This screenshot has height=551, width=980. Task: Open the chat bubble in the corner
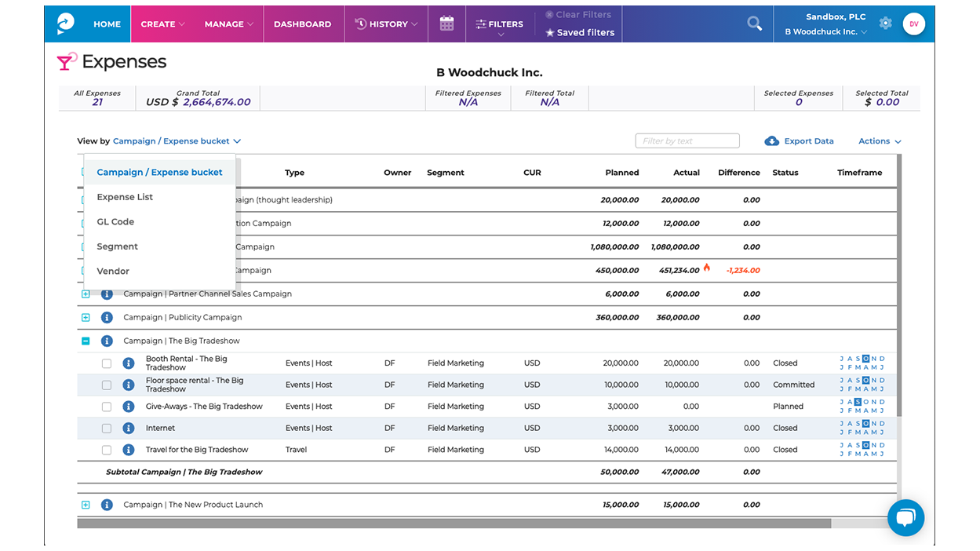tap(905, 517)
